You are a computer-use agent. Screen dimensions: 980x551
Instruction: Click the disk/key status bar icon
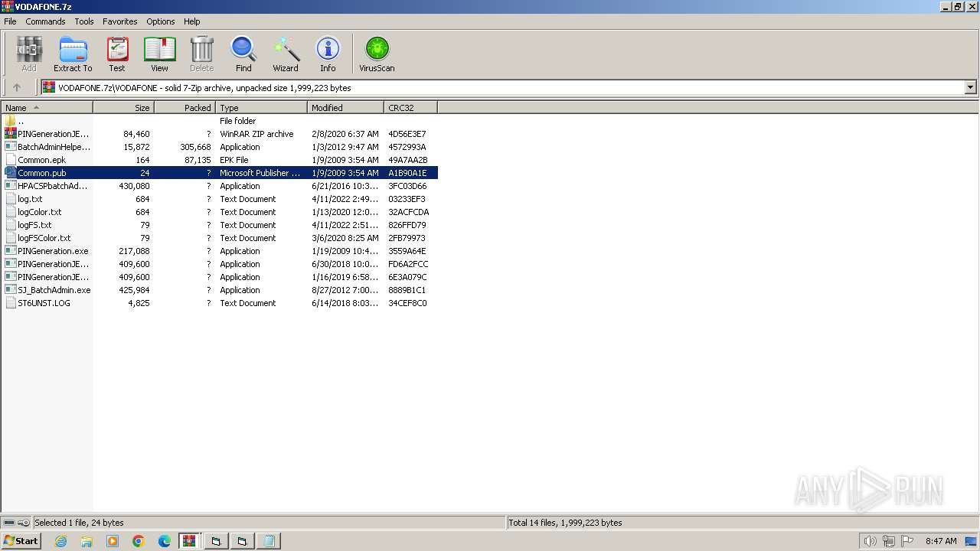(17, 523)
